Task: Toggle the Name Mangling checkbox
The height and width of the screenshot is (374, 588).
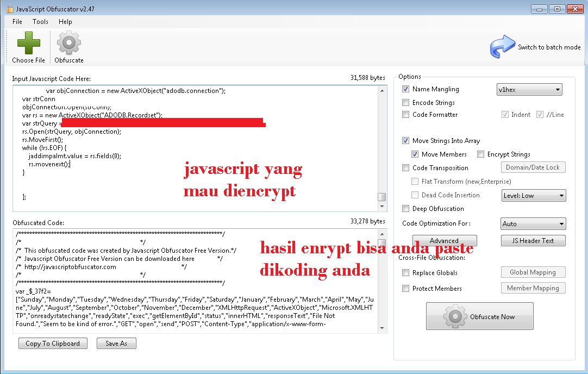Action: [405, 89]
